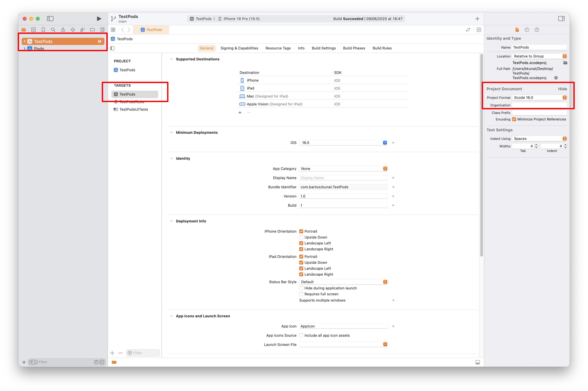Hide the Project Document section

[x=562, y=89]
